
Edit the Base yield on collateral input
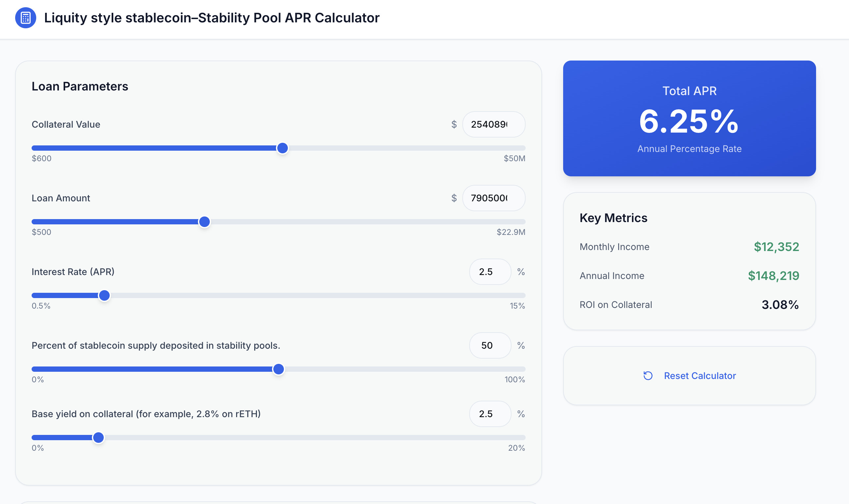(490, 414)
